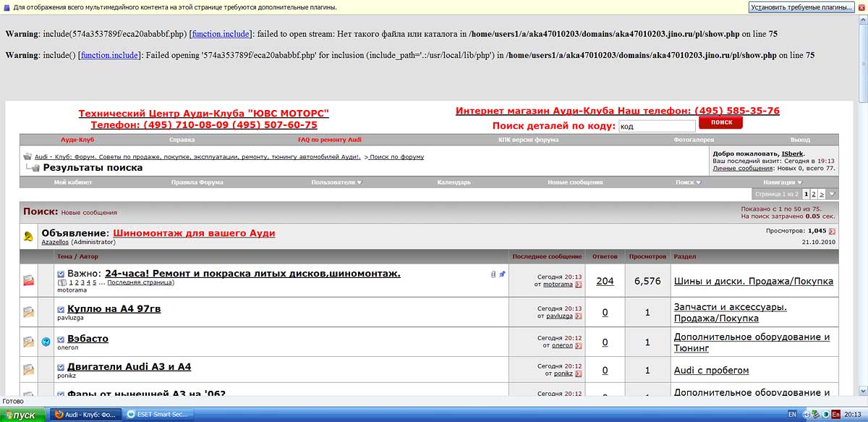The height and width of the screenshot is (422, 868).
Task: Click the plugin puzzle icon in notification bar
Action: [7, 7]
